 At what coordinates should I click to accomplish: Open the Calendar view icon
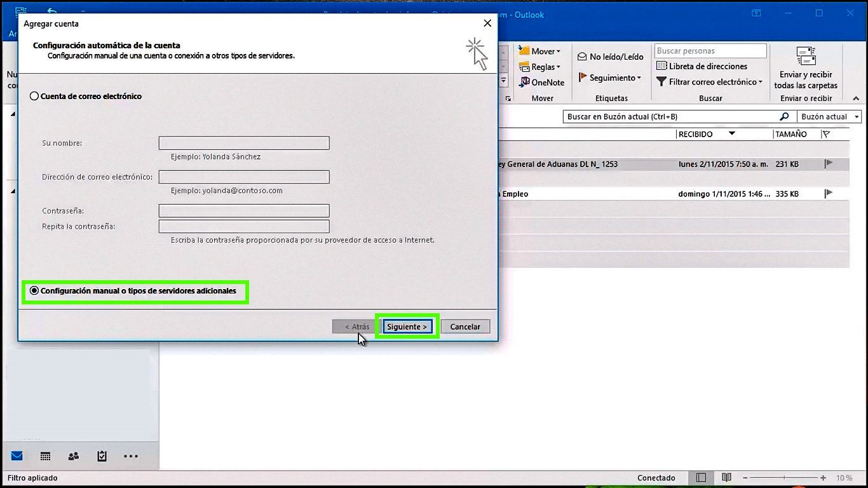click(45, 456)
